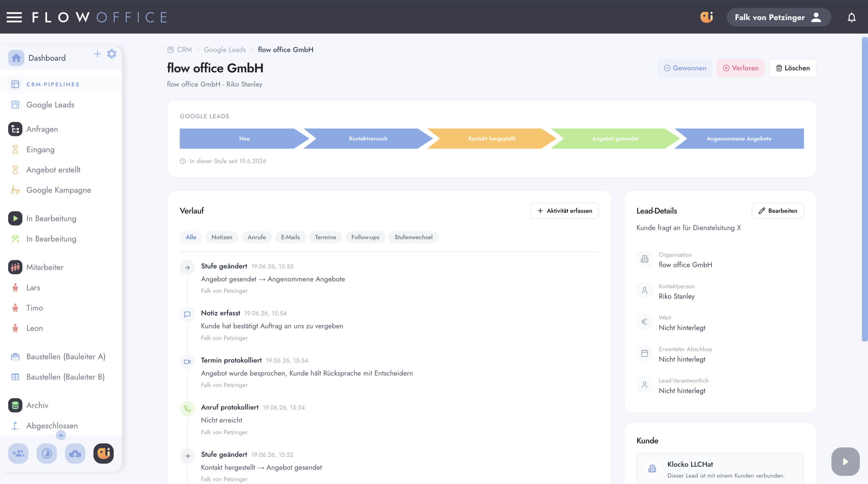Mark lead as Verloren

tap(741, 68)
